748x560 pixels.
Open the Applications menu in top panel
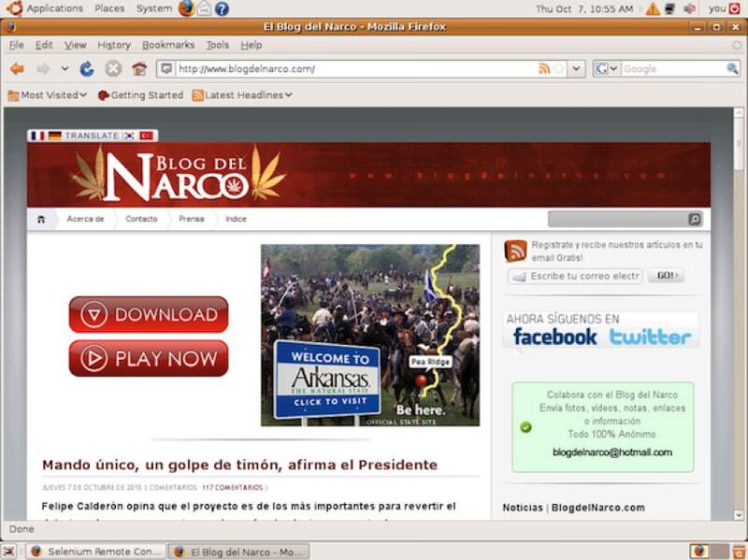tap(54, 8)
